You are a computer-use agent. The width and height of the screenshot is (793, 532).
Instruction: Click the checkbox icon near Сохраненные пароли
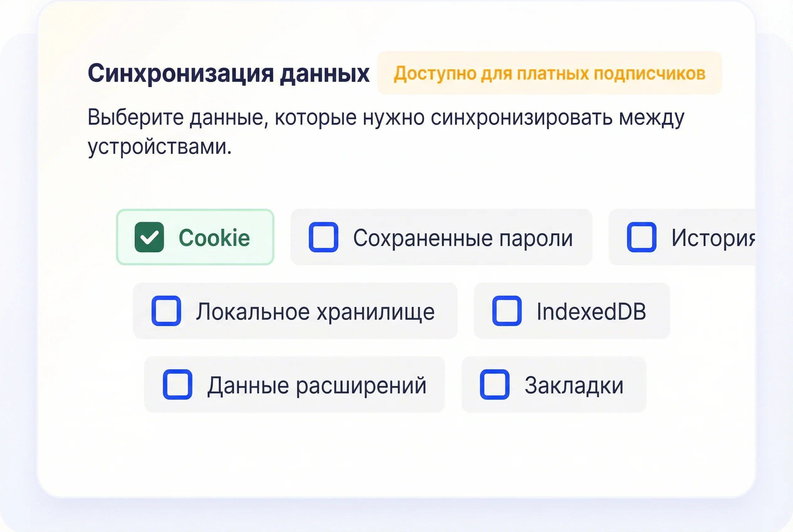(324, 237)
